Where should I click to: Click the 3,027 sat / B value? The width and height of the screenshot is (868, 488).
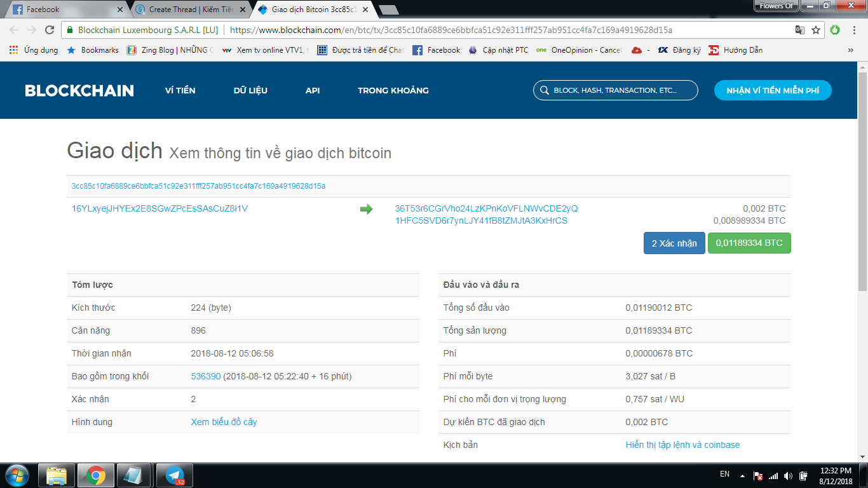point(651,376)
